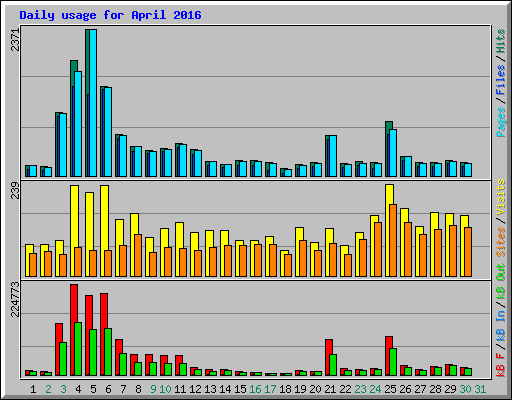The image size is (512, 400).
Task: Click day label '18' on the x-axis
Action: click(285, 389)
